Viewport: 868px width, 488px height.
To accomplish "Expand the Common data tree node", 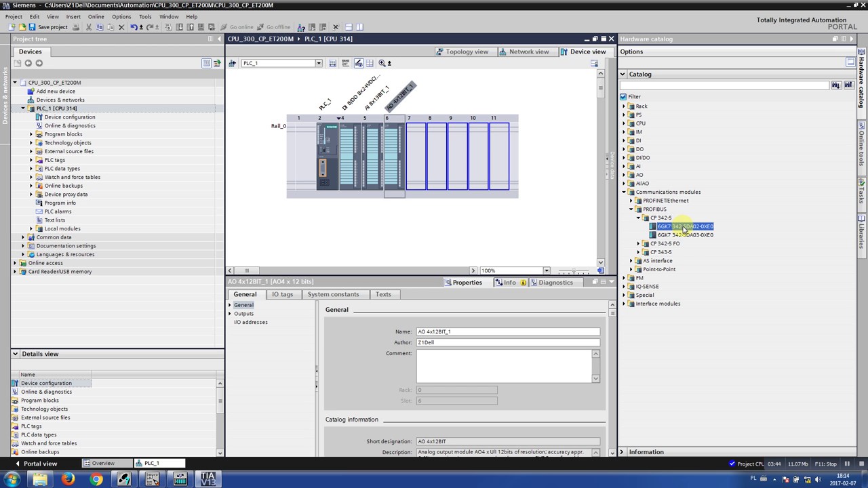I will (22, 237).
